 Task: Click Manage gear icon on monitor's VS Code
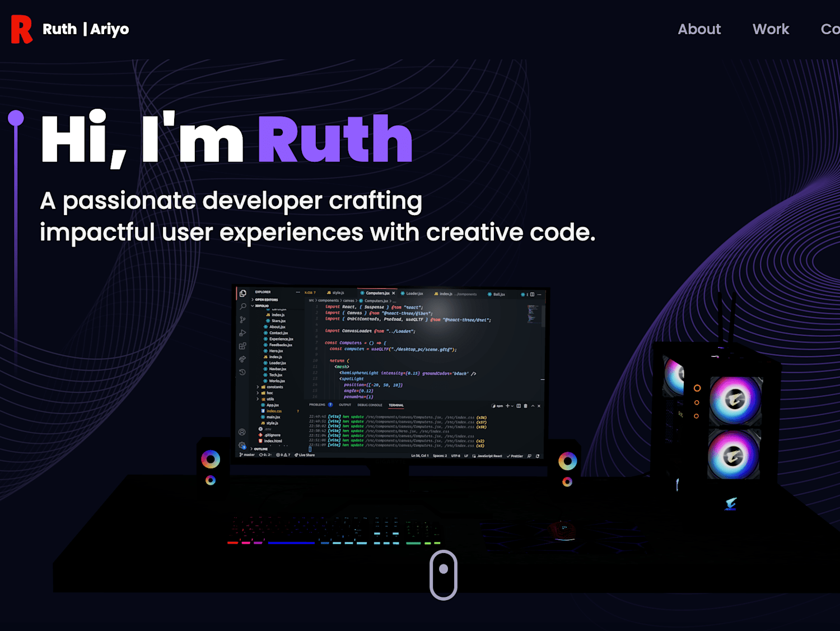tap(242, 445)
